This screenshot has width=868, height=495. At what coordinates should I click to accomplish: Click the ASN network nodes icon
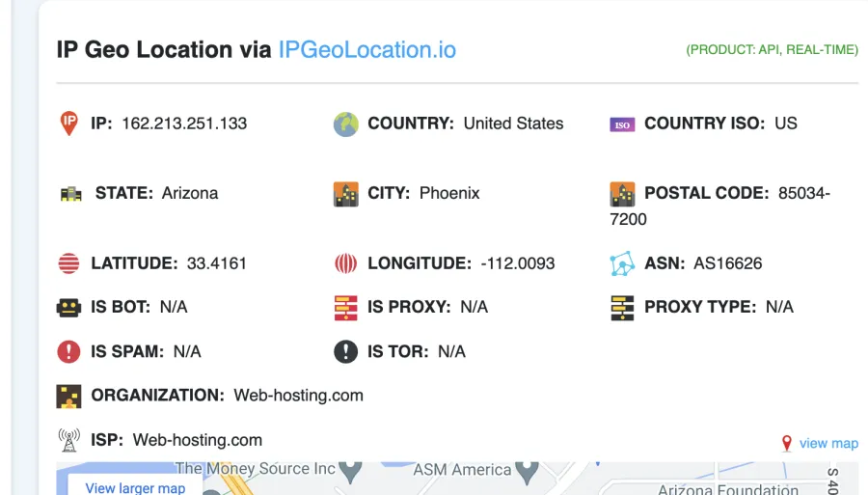622,263
